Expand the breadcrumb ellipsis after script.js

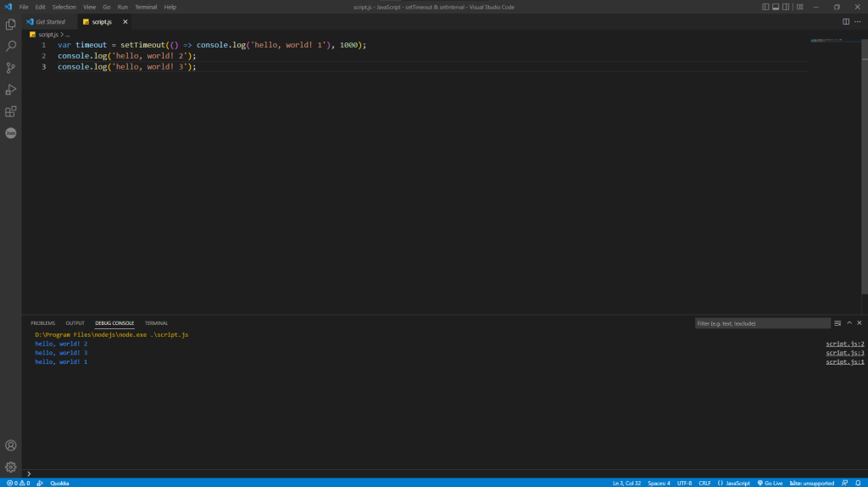pos(68,34)
